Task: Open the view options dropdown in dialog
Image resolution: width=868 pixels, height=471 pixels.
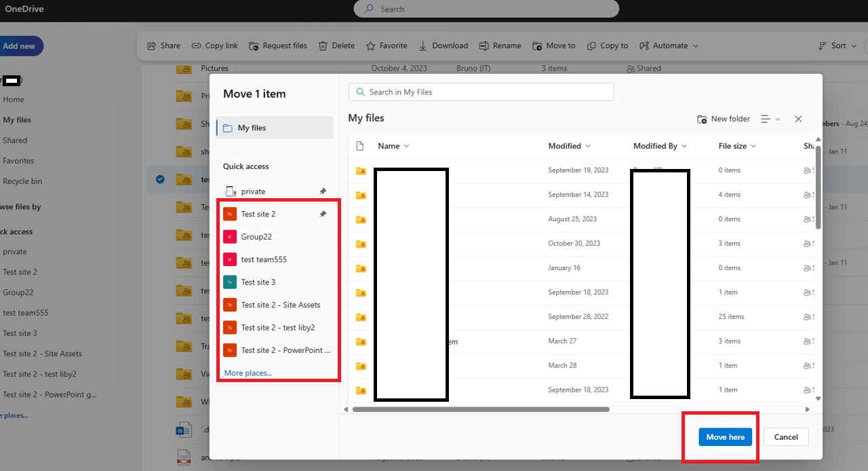Action: click(770, 119)
